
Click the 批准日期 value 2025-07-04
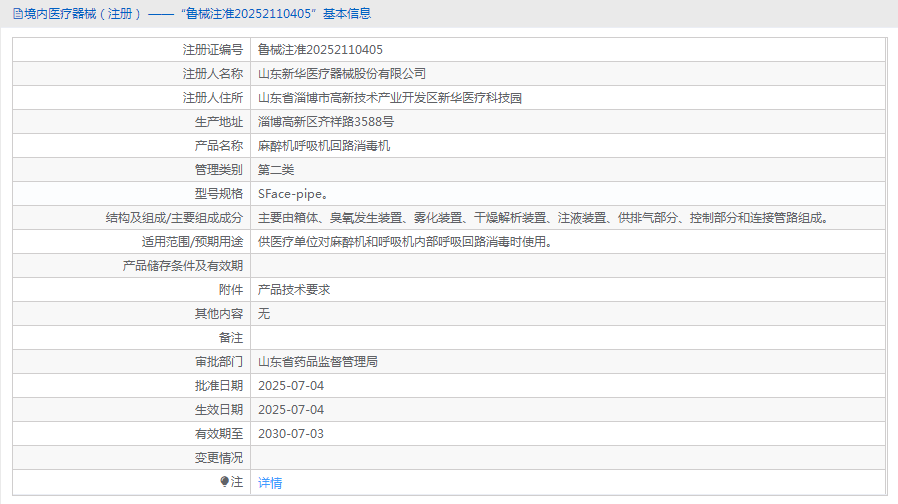(291, 386)
